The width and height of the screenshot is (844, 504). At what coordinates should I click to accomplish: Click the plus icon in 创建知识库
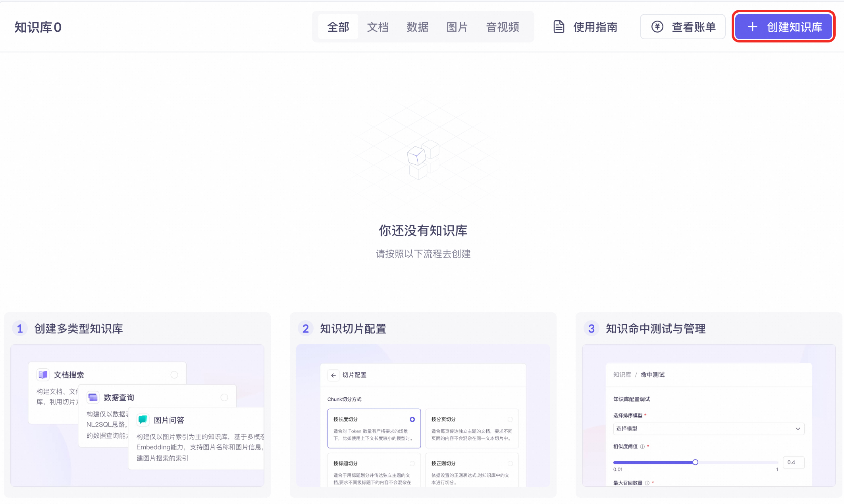pyautogui.click(x=752, y=27)
